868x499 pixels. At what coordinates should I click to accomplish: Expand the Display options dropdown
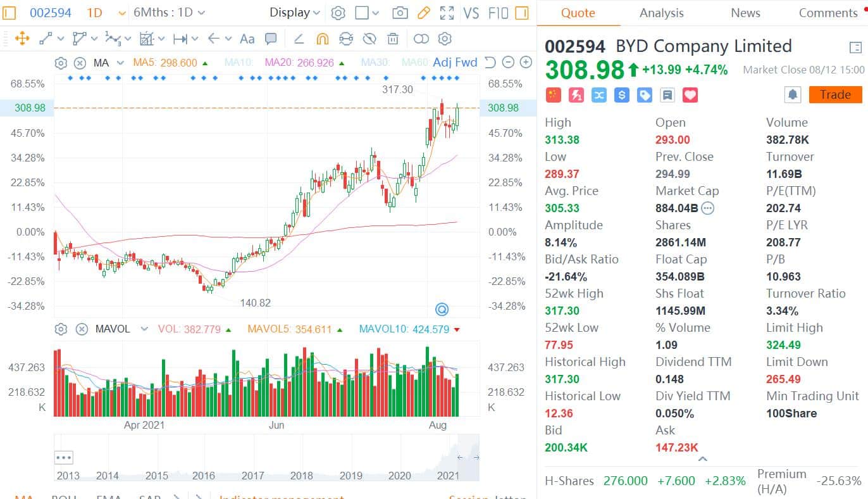tap(294, 13)
